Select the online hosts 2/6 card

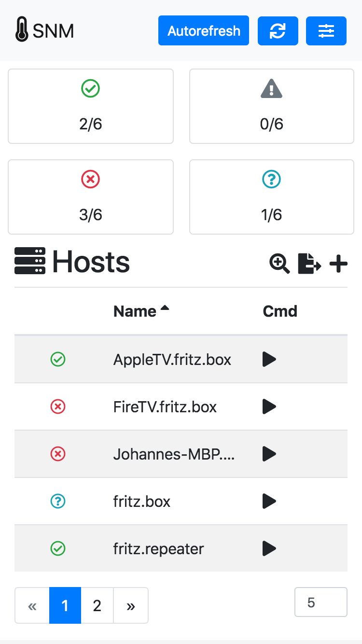point(91,106)
